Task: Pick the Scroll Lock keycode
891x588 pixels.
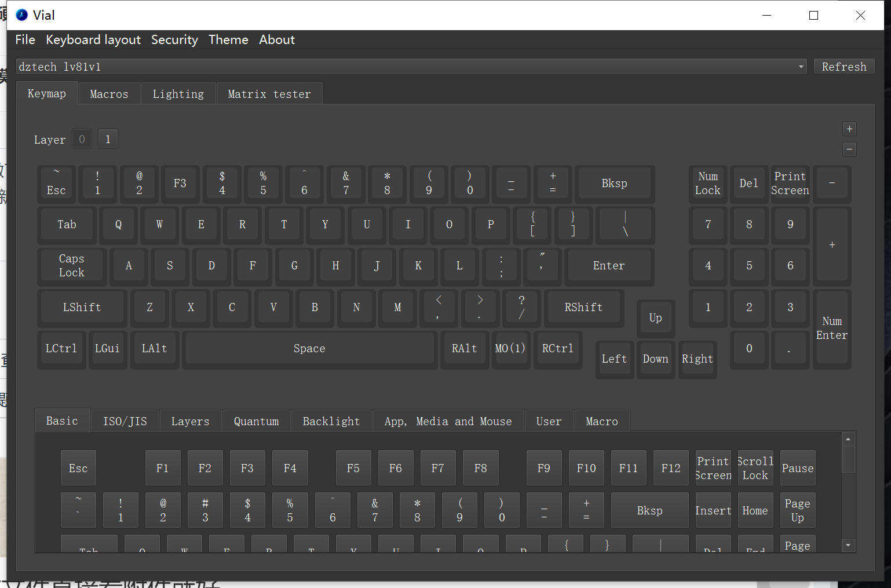Action: click(755, 468)
